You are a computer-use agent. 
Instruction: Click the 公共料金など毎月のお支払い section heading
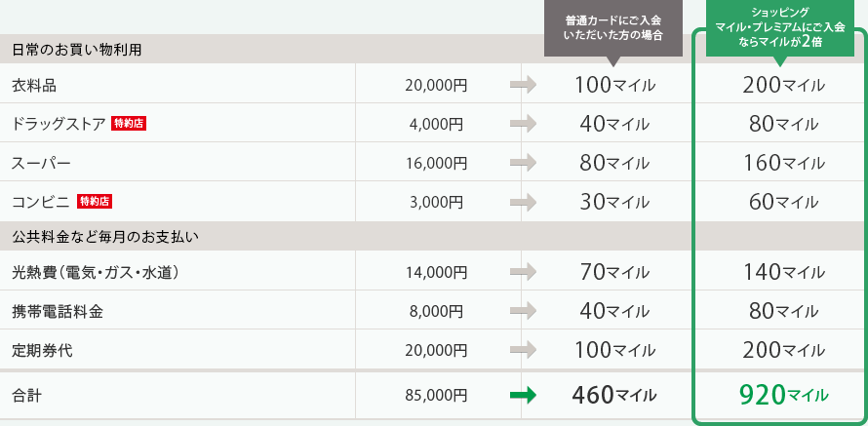click(x=105, y=237)
